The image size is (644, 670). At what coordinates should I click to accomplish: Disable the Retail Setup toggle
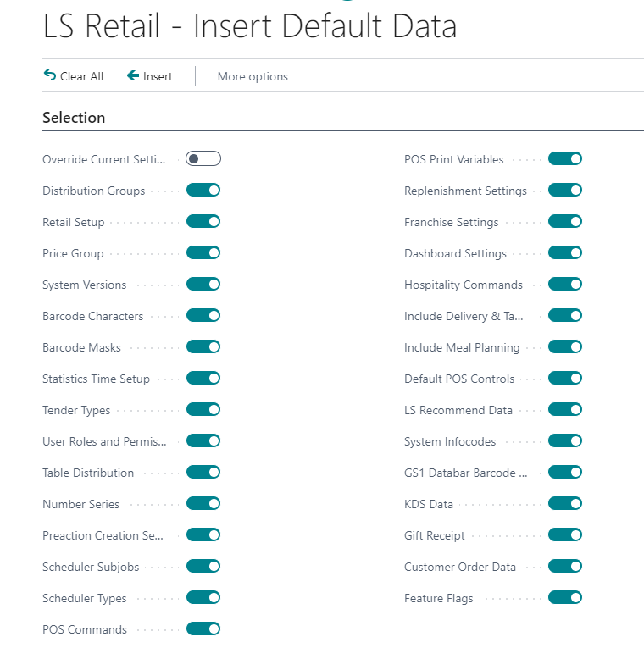(203, 221)
